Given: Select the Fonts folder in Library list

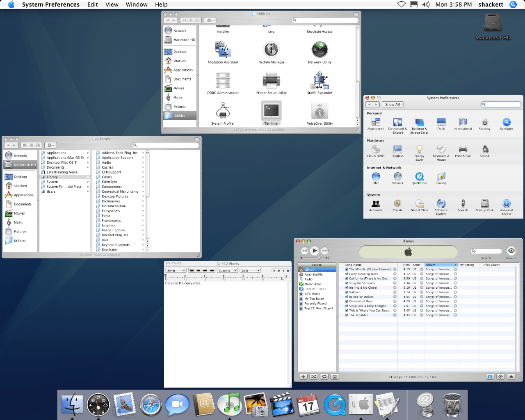Looking at the screenshot, I should (106, 216).
